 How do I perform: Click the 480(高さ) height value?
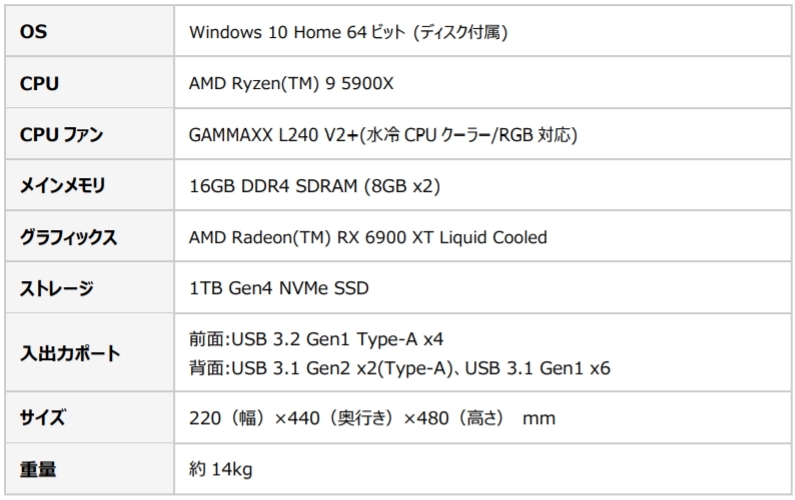pyautogui.click(x=447, y=417)
